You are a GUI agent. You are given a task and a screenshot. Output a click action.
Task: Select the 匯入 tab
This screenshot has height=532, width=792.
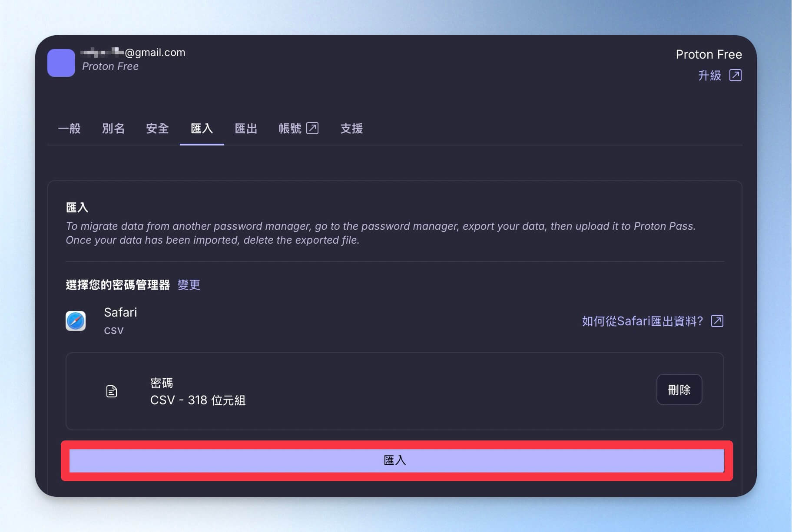click(202, 129)
